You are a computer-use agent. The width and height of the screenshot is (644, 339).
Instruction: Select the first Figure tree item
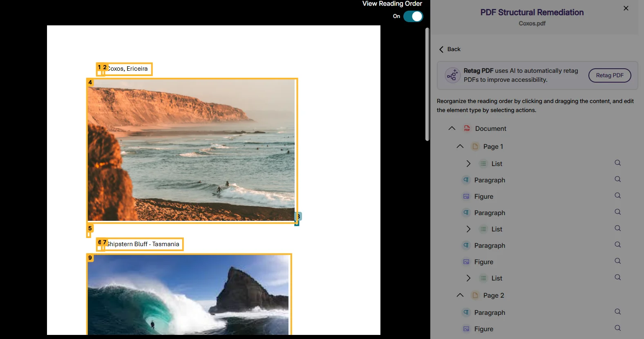coord(483,197)
